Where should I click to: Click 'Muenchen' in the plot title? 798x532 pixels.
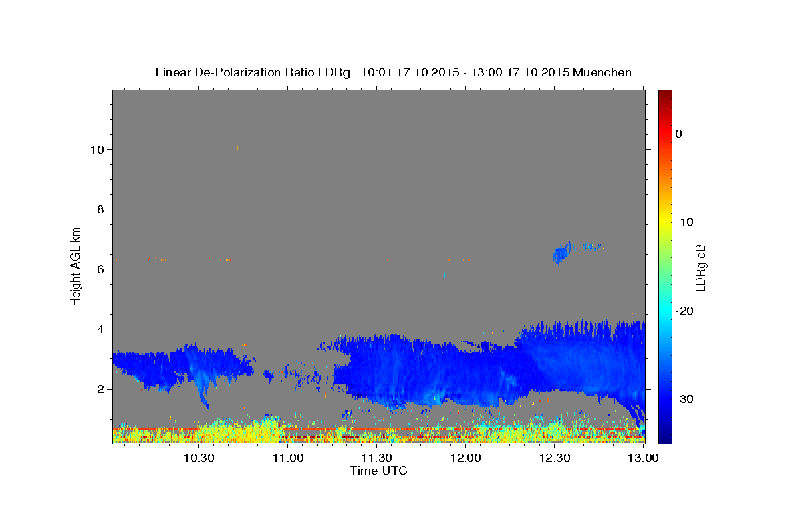(602, 72)
